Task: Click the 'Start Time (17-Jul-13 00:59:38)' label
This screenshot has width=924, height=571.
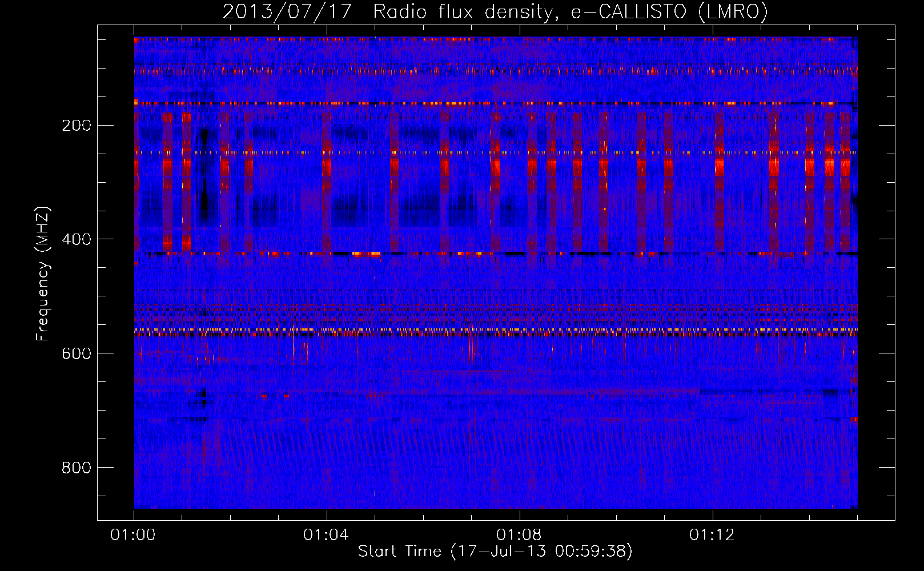Action: [x=495, y=552]
